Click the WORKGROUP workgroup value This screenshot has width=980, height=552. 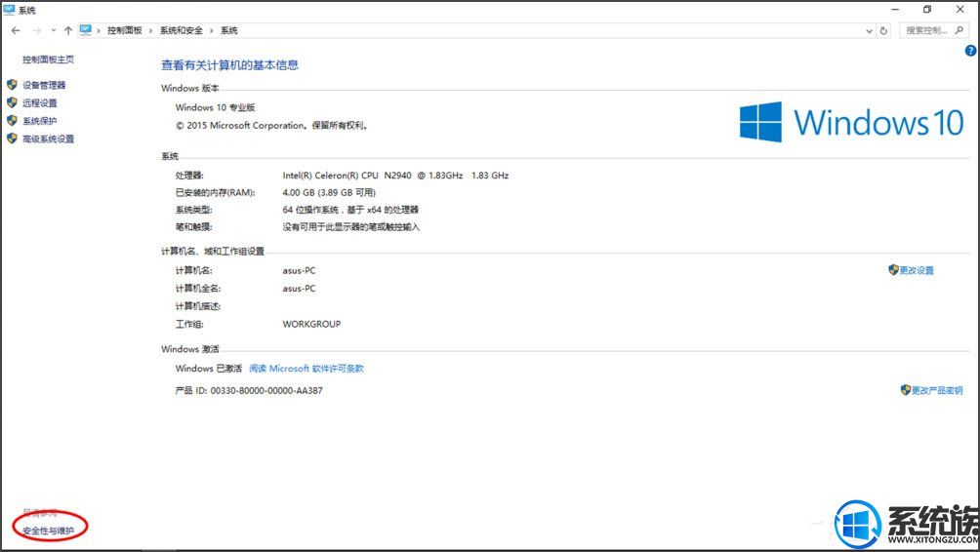311,324
